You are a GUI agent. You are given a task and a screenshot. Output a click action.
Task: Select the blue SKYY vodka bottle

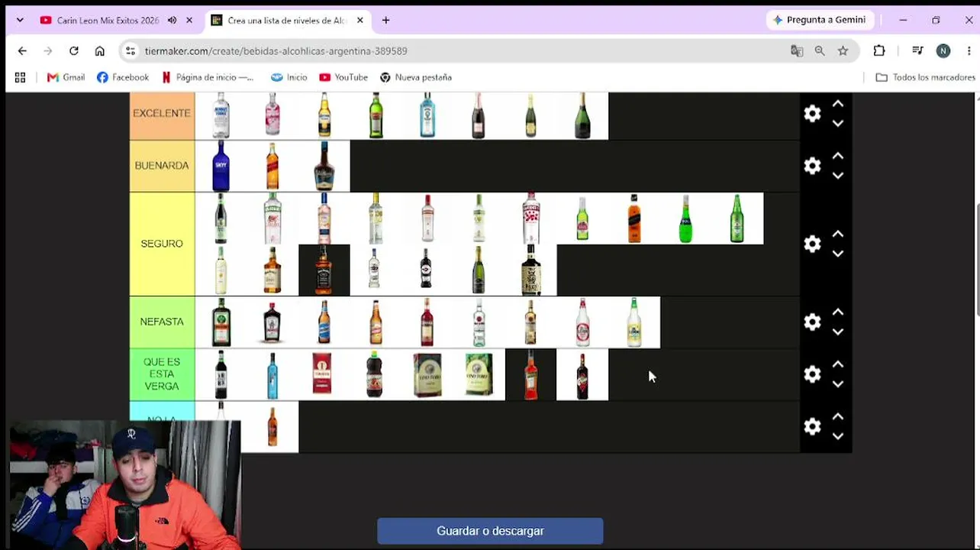[221, 166]
